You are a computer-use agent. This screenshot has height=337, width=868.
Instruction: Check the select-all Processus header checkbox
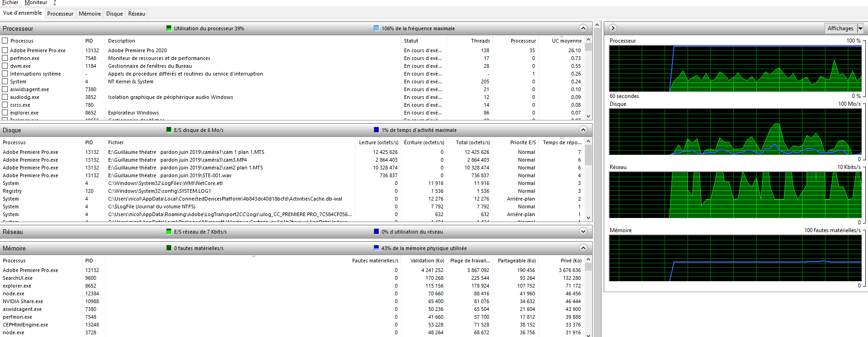click(5, 41)
